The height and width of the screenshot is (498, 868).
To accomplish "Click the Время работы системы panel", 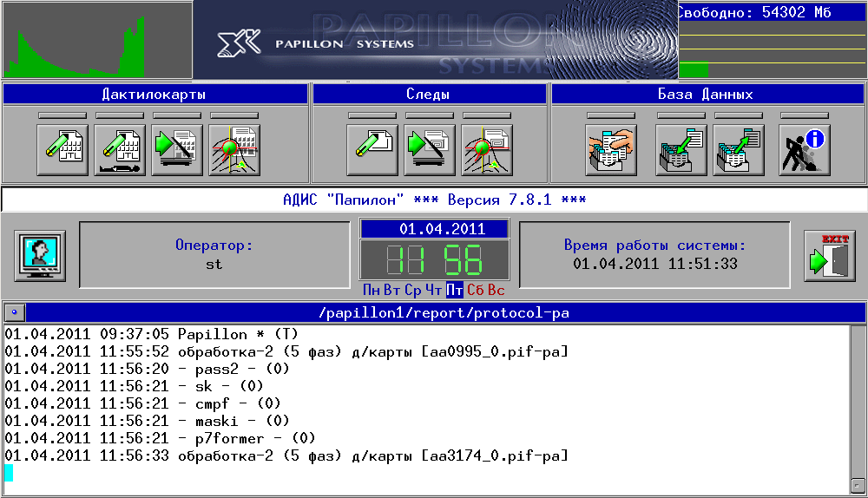I will pyautogui.click(x=654, y=255).
